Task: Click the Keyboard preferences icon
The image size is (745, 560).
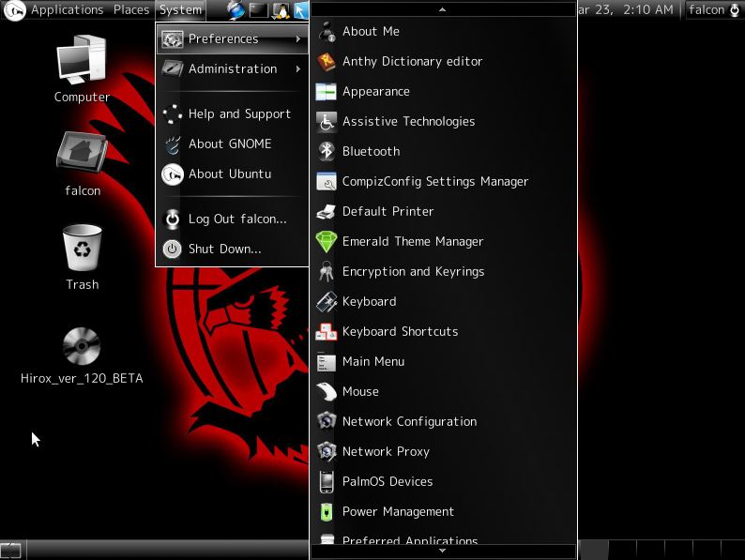Action: pyautogui.click(x=327, y=302)
